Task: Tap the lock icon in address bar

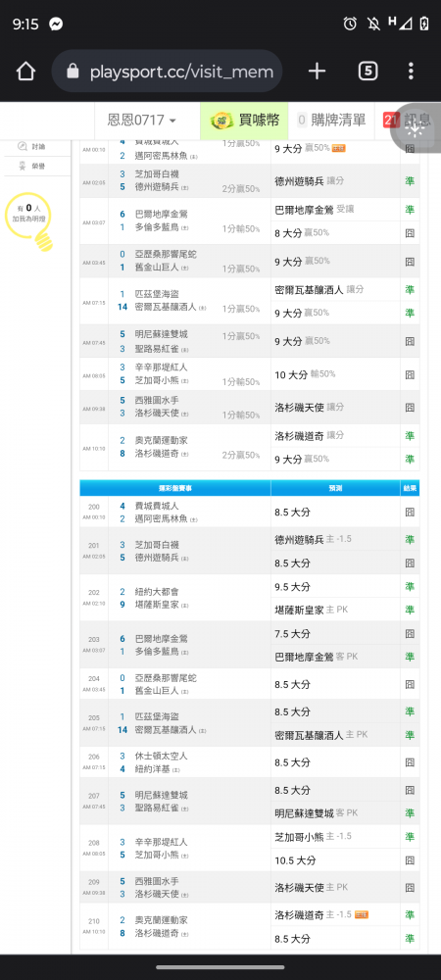Action: pyautogui.click(x=73, y=72)
